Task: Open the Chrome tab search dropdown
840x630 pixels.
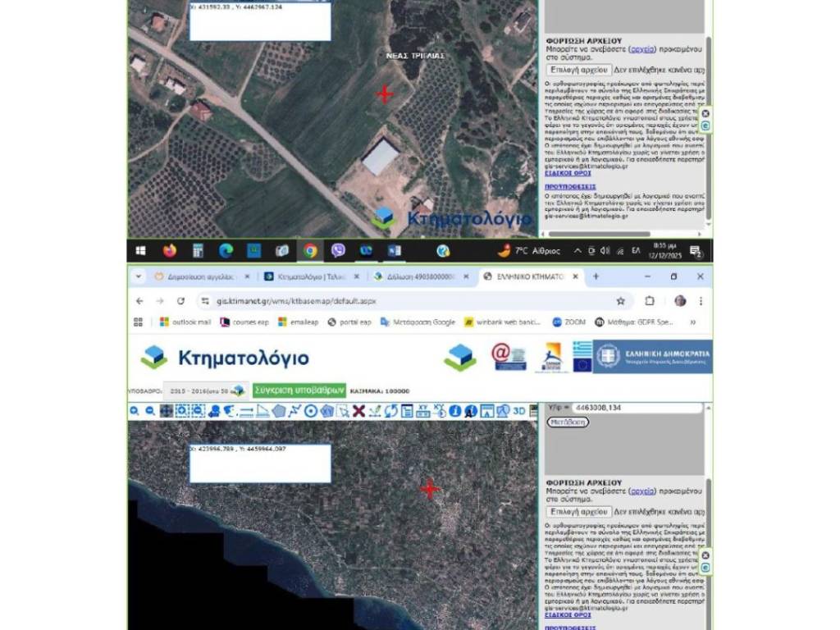Action: click(138, 277)
